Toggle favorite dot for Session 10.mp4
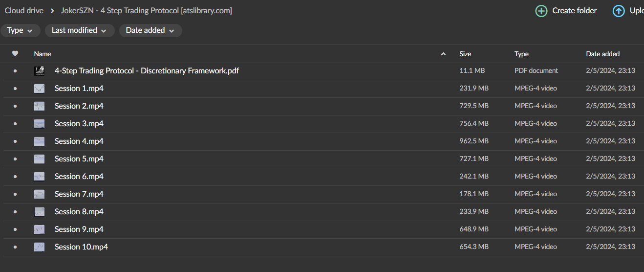The image size is (644, 272). tap(15, 247)
